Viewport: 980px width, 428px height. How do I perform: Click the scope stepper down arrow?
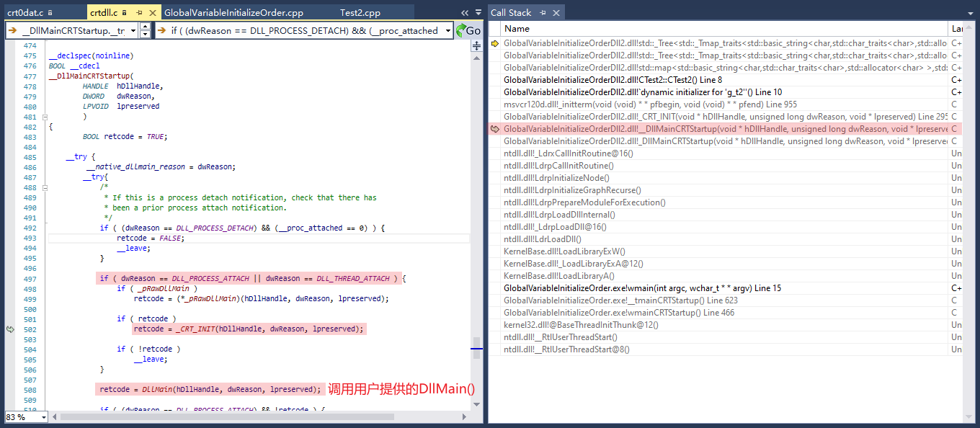point(145,35)
